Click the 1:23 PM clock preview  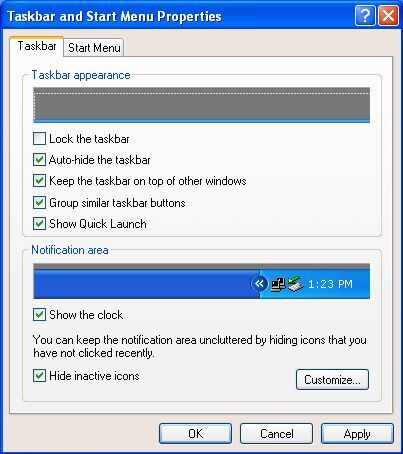330,284
